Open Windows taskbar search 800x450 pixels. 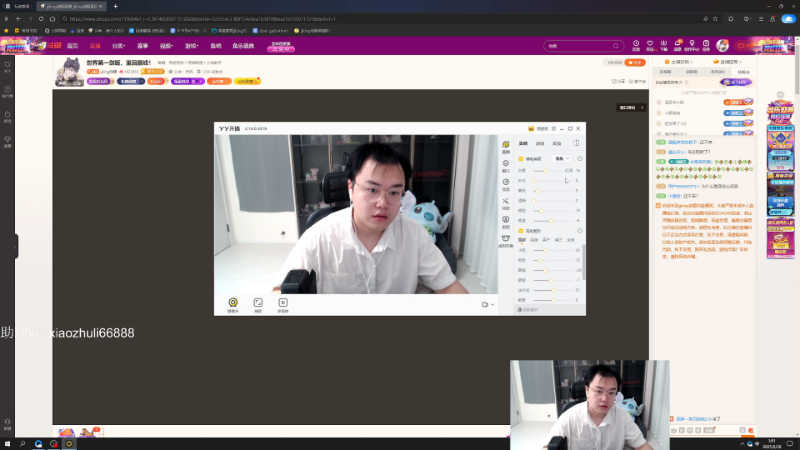[22, 444]
